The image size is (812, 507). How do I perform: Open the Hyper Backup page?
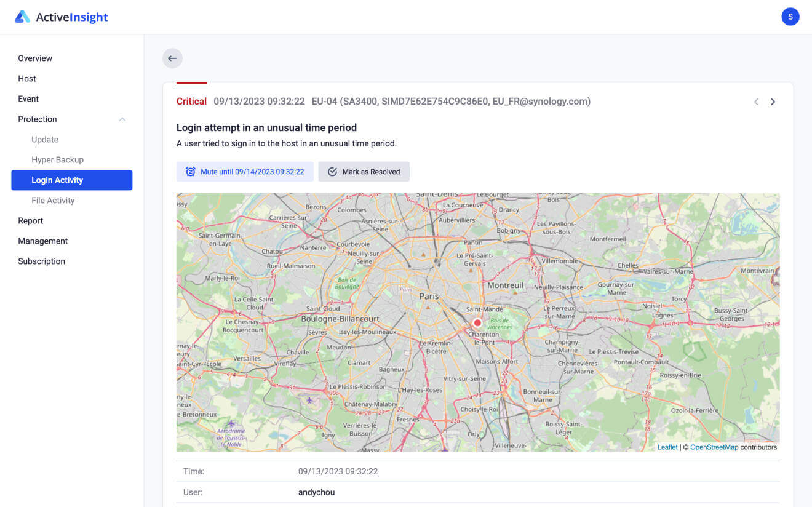58,159
